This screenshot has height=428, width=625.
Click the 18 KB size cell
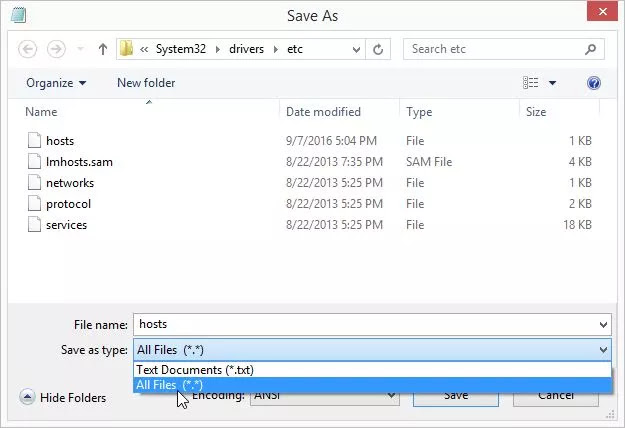tap(577, 225)
